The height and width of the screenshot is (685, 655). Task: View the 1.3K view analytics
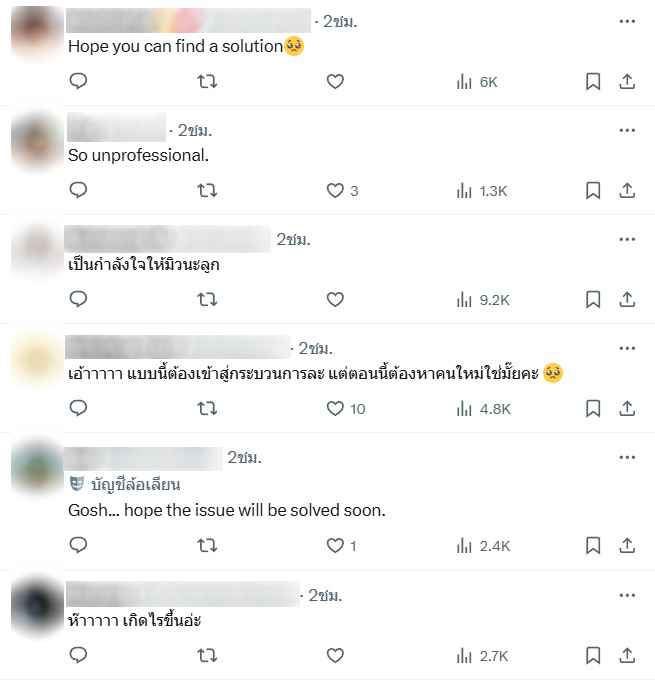[x=482, y=191]
